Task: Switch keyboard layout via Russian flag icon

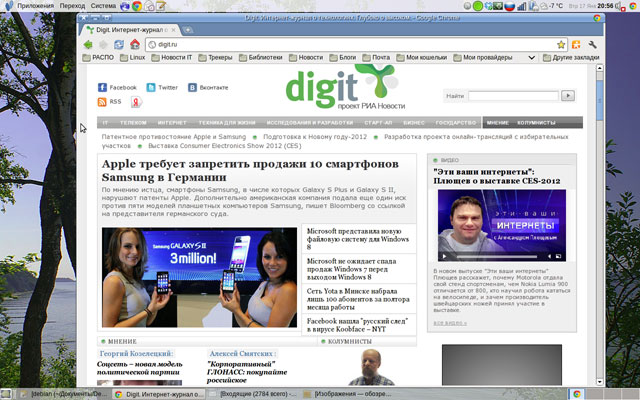Action: point(509,6)
